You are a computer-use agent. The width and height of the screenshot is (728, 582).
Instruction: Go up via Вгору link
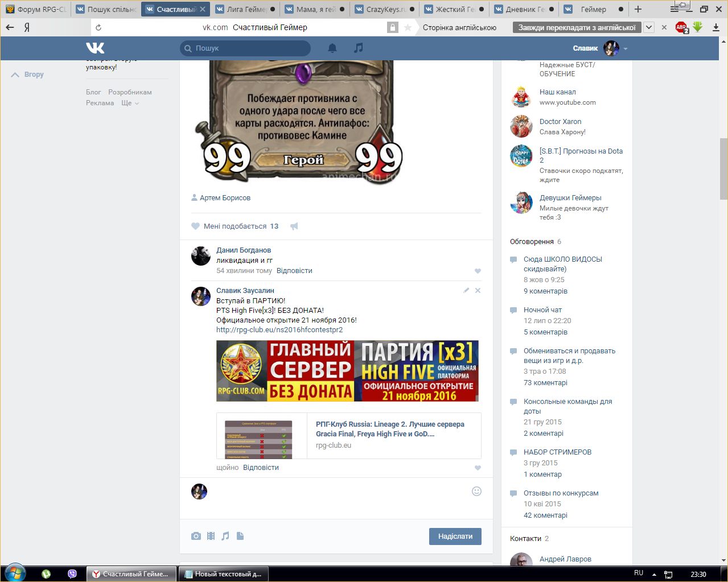pos(27,75)
